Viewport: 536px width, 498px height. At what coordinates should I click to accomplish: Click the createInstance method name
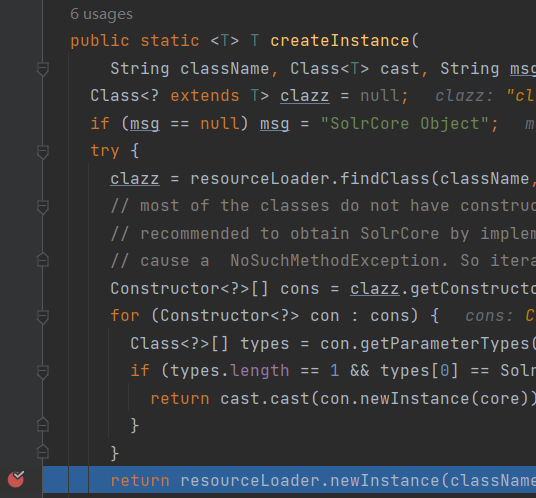click(x=340, y=41)
